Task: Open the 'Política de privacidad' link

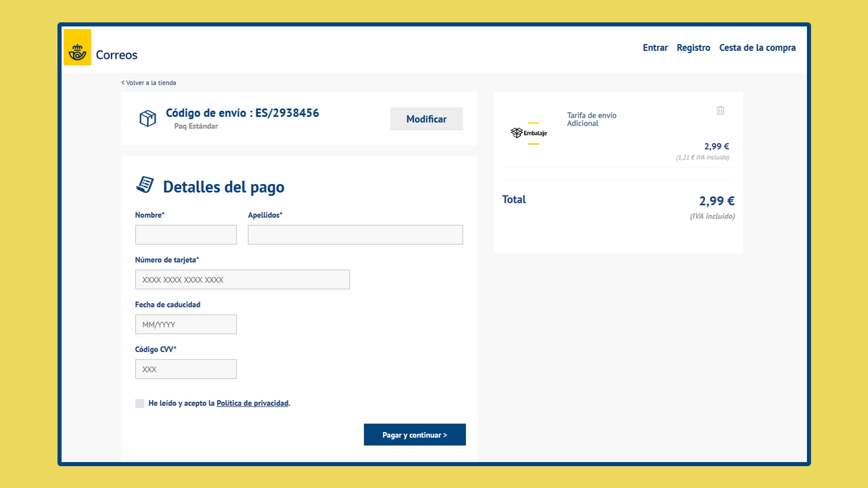Action: (252, 403)
